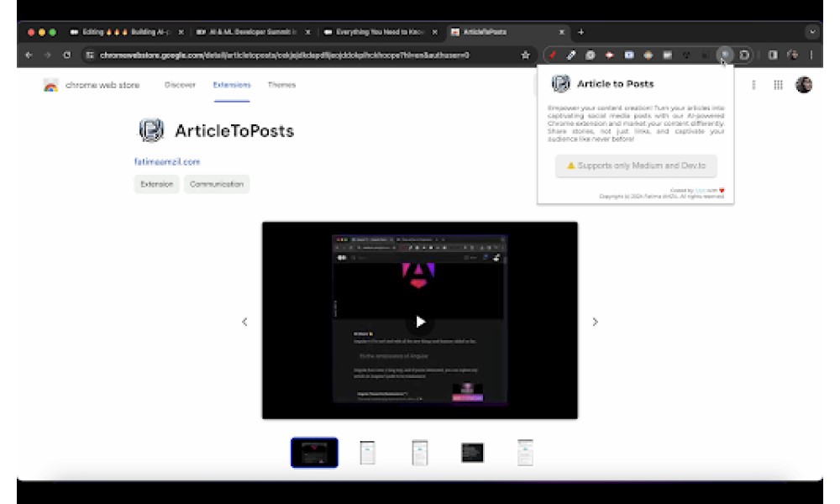Image resolution: width=840 pixels, height=504 pixels.
Task: Open the Themes section
Action: tap(281, 85)
